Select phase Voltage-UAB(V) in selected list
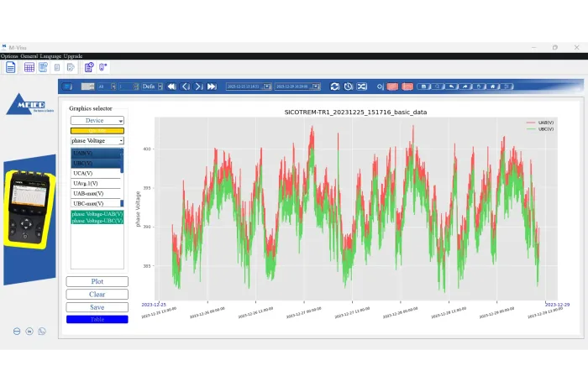The width and height of the screenshot is (588, 392). point(97,214)
